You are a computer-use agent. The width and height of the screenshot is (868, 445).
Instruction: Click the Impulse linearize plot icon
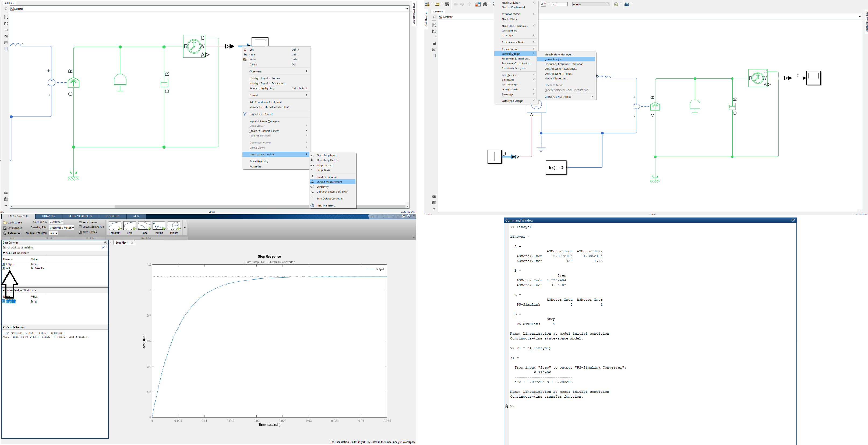click(159, 226)
